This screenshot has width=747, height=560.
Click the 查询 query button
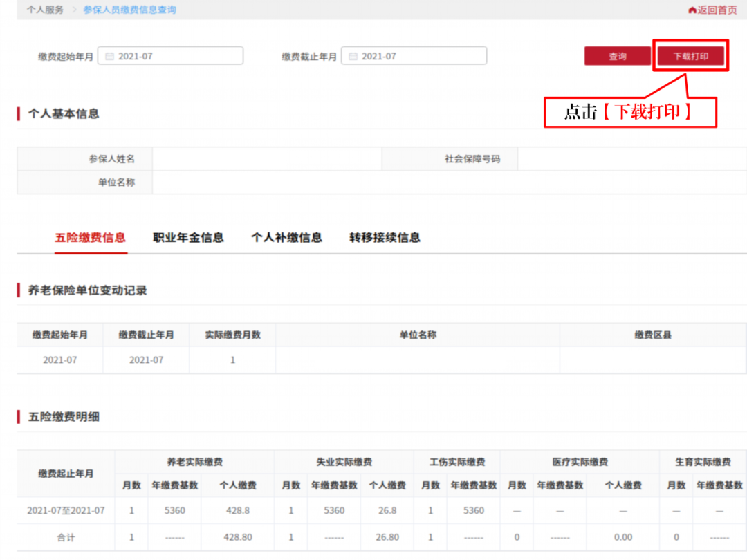[617, 56]
